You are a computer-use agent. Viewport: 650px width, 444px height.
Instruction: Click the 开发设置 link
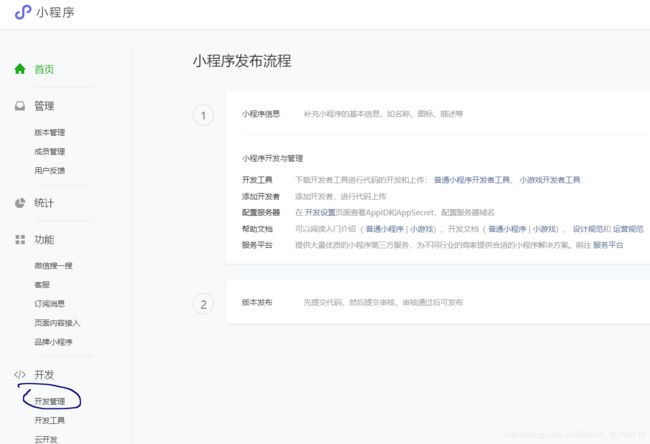tap(320, 213)
